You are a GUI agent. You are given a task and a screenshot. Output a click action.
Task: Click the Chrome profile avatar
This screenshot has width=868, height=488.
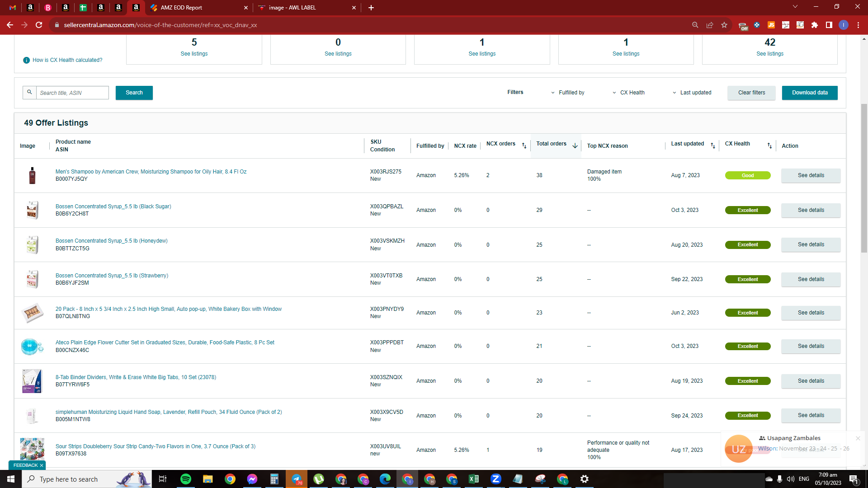click(844, 25)
